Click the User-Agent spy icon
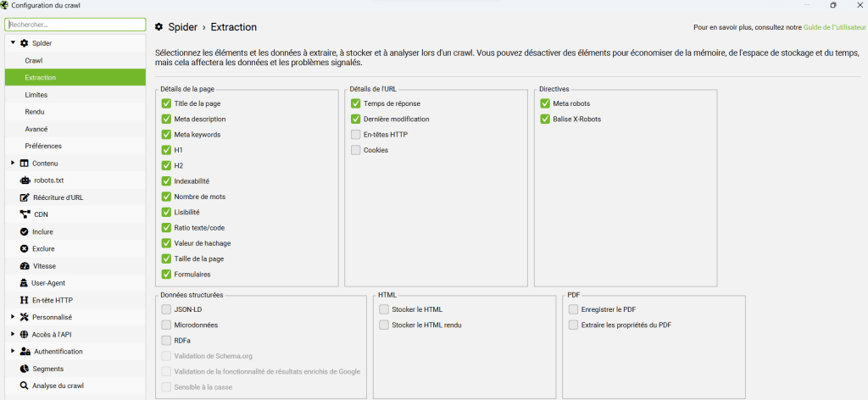This screenshot has width=868, height=400. pyautogui.click(x=25, y=283)
